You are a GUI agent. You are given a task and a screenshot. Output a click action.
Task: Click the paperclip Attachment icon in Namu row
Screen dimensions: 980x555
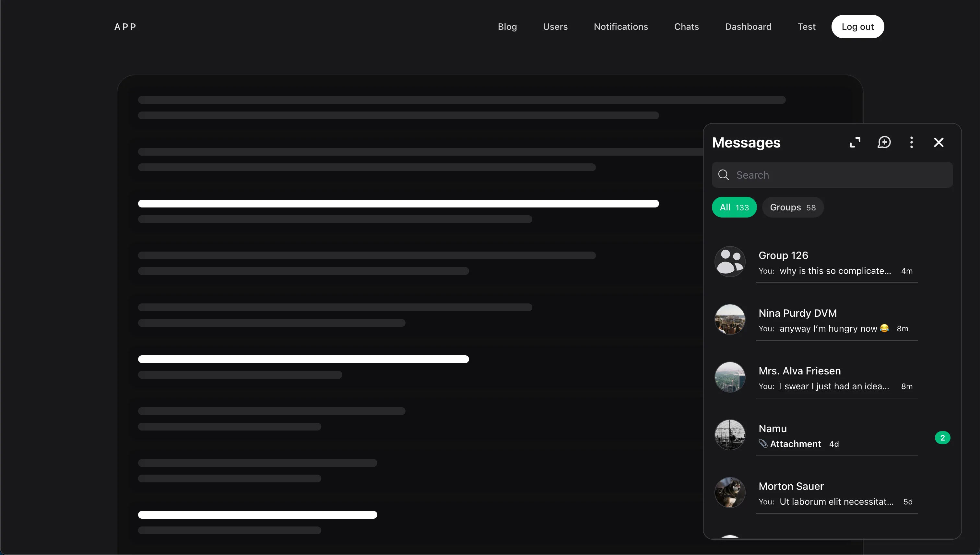[763, 444]
